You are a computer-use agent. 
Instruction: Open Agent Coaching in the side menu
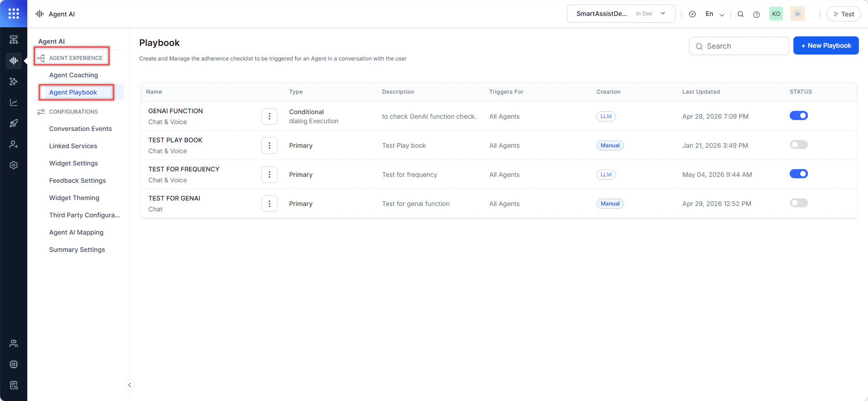click(x=74, y=75)
